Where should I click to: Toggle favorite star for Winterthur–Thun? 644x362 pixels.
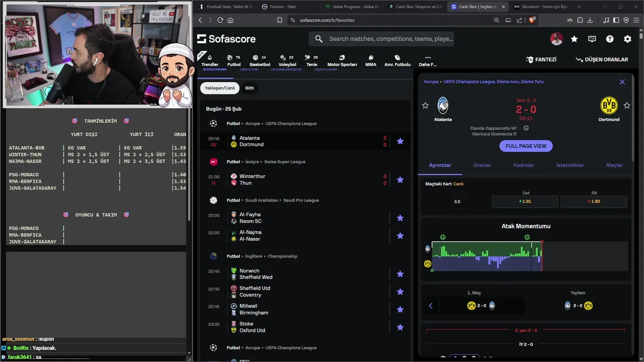pyautogui.click(x=400, y=179)
